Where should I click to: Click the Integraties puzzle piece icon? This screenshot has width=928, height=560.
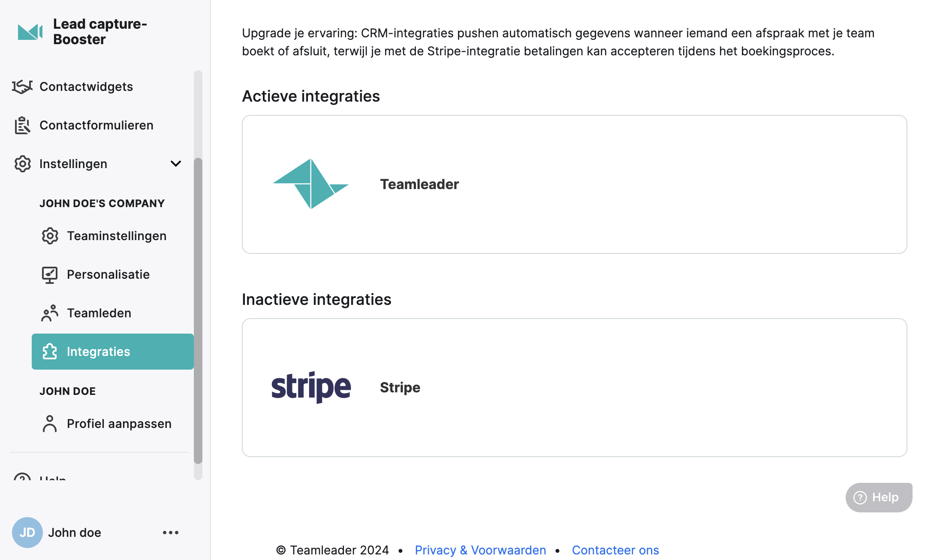[x=50, y=352]
